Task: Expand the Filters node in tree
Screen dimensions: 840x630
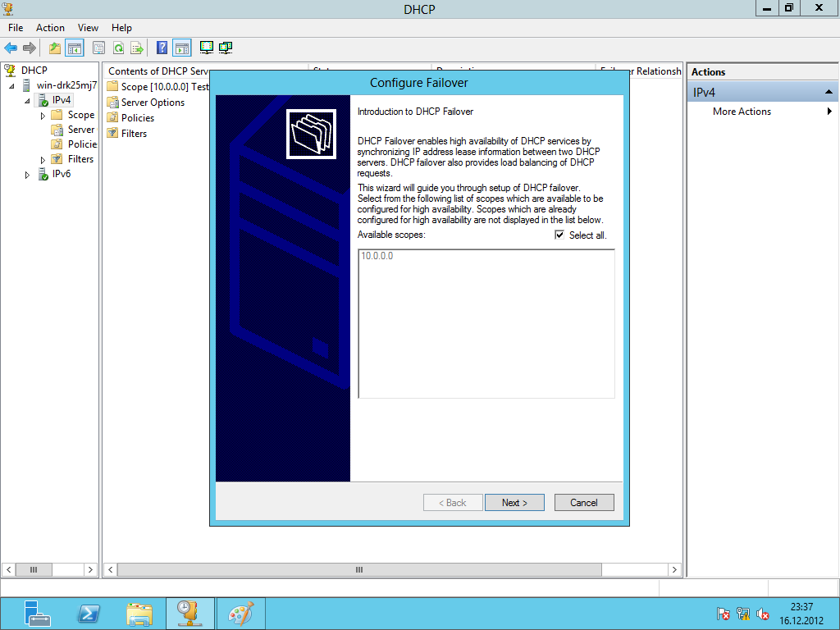Action: pyautogui.click(x=43, y=160)
